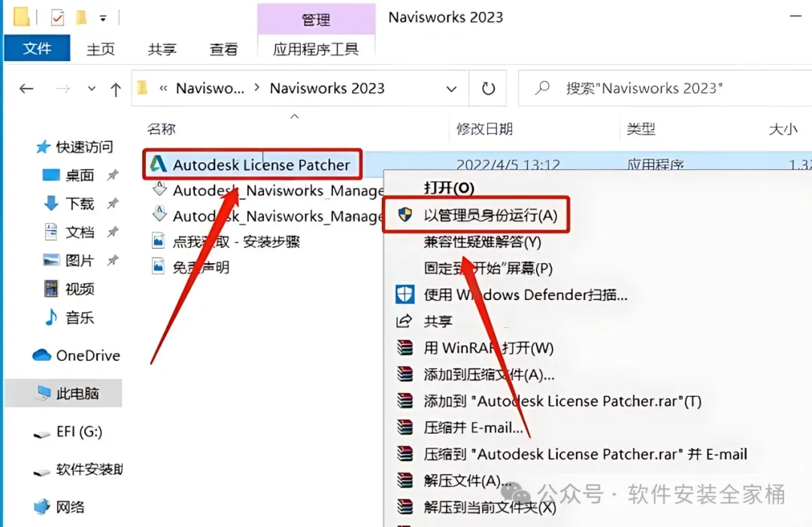Expand the address bar history dropdown
Image resolution: width=812 pixels, height=527 pixels.
pos(451,89)
